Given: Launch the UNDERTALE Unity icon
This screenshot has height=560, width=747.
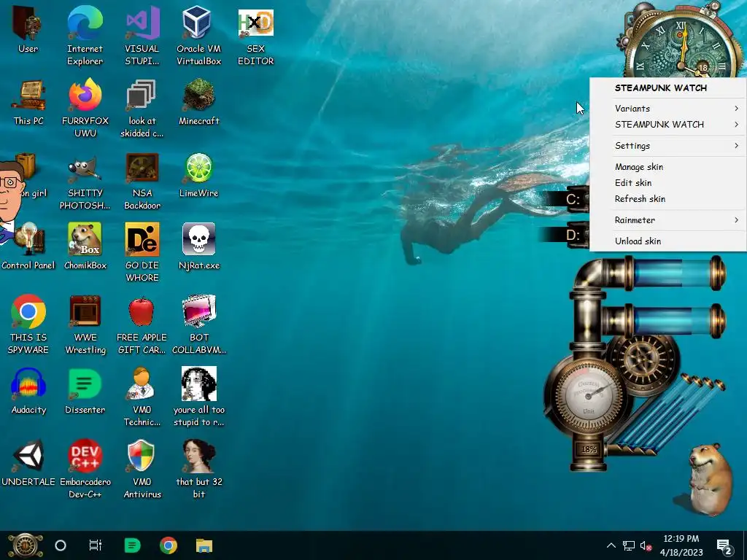Looking at the screenshot, I should [x=28, y=456].
